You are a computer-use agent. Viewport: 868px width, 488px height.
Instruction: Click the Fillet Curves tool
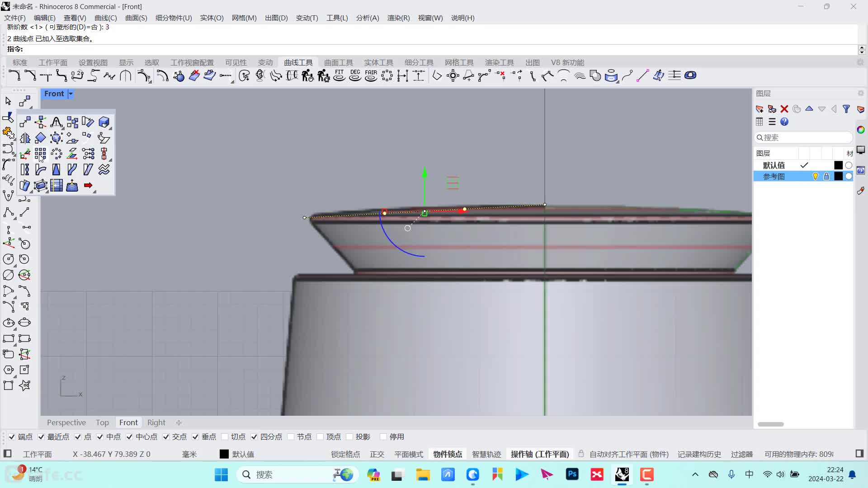click(x=14, y=75)
